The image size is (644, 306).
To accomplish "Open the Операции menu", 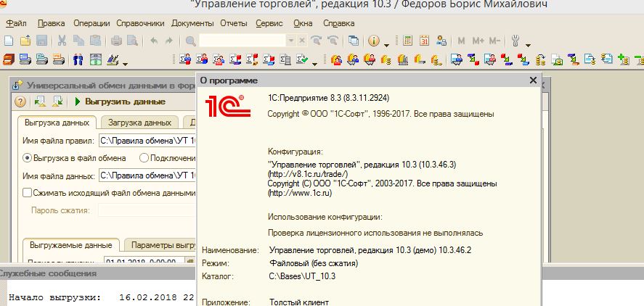I will [x=91, y=23].
